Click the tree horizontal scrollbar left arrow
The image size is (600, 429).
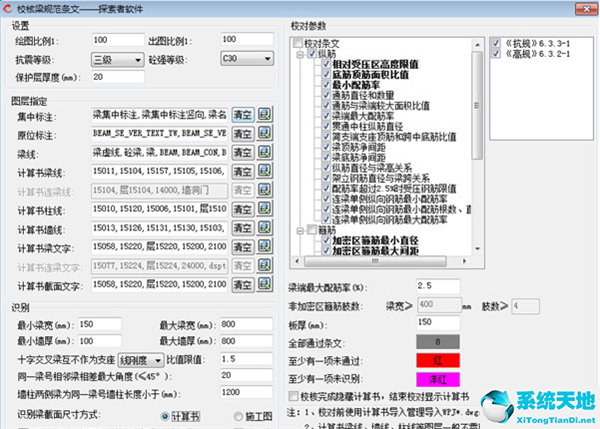[x=297, y=261]
